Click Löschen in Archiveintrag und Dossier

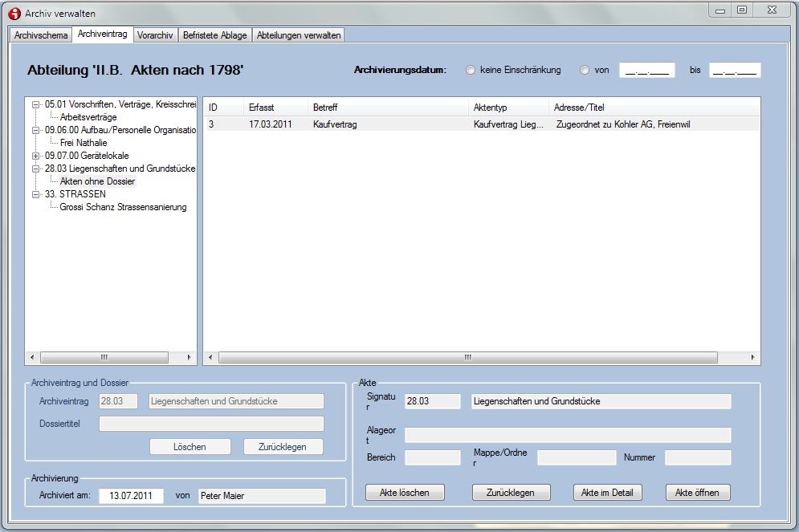pos(190,447)
